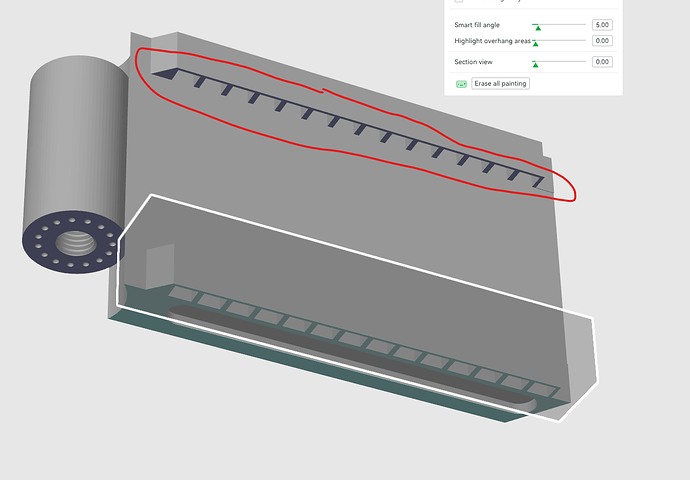
Task: Click the threaded hole in the cylinder
Action: [76, 243]
